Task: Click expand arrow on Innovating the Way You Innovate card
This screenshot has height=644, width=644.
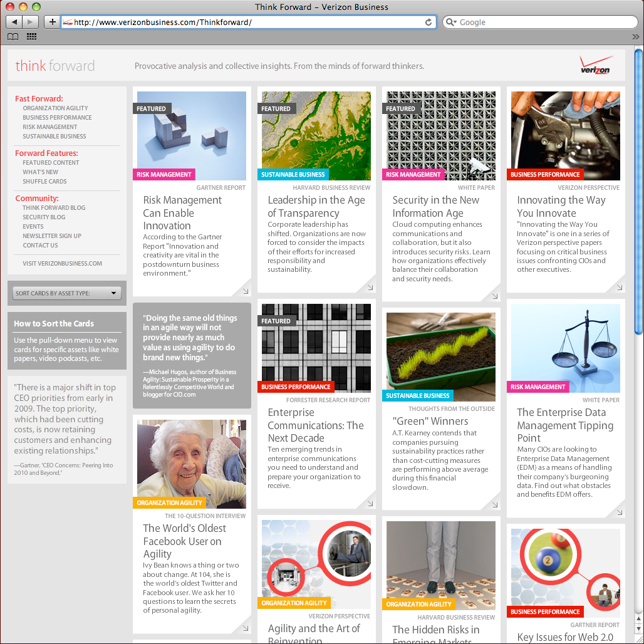Action: 620,288
